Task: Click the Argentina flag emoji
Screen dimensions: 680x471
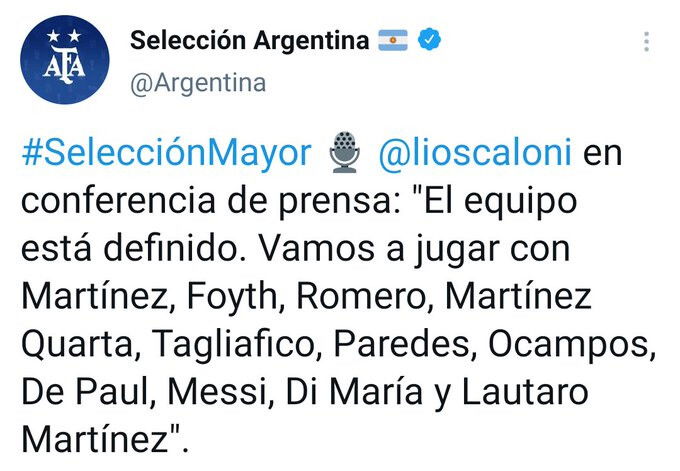Action: (x=393, y=40)
